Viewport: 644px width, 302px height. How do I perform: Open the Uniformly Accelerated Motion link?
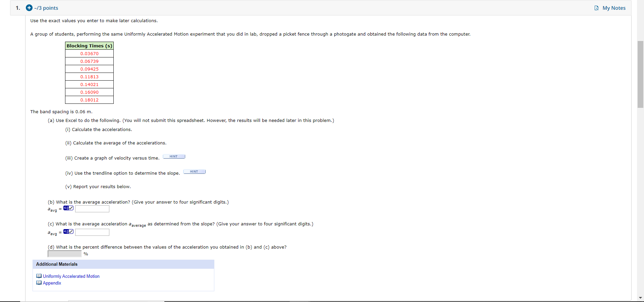(71, 276)
